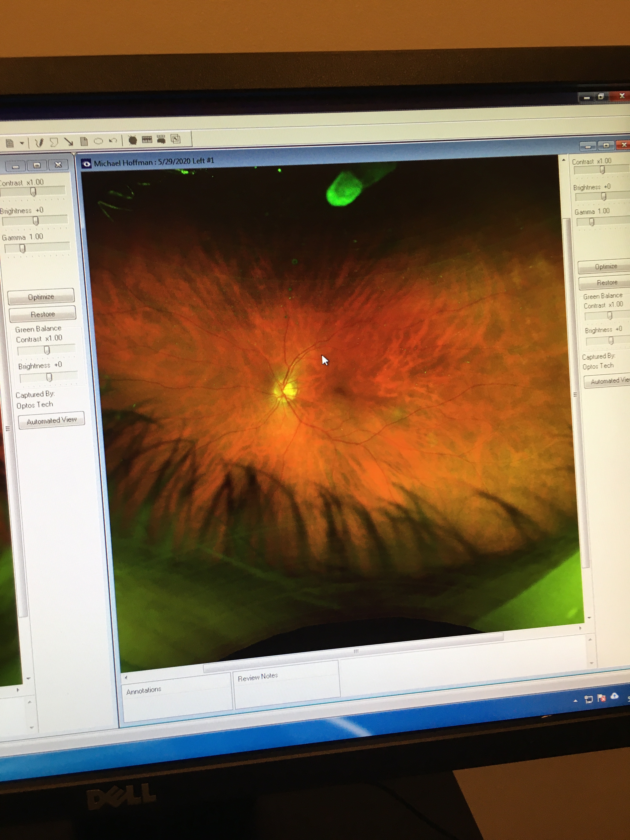The image size is (630, 840).
Task: Click Green Balance Contrast slider on left
Action: pyautogui.click(x=47, y=350)
